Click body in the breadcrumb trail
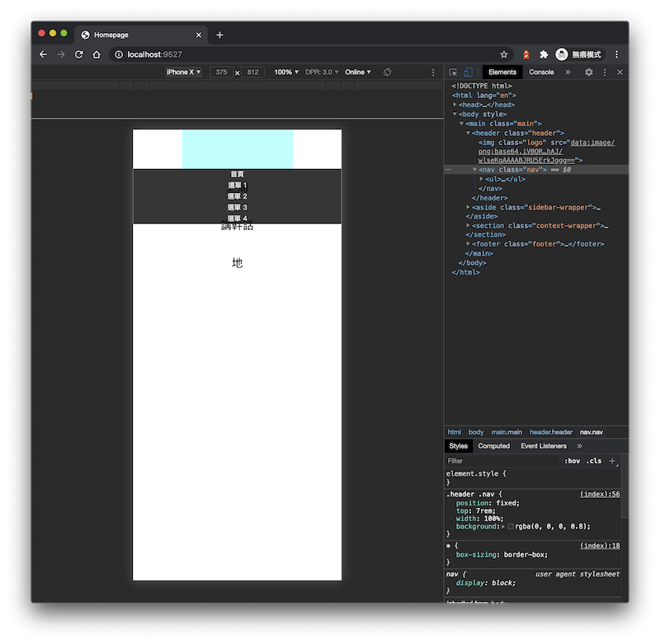 [x=476, y=432]
